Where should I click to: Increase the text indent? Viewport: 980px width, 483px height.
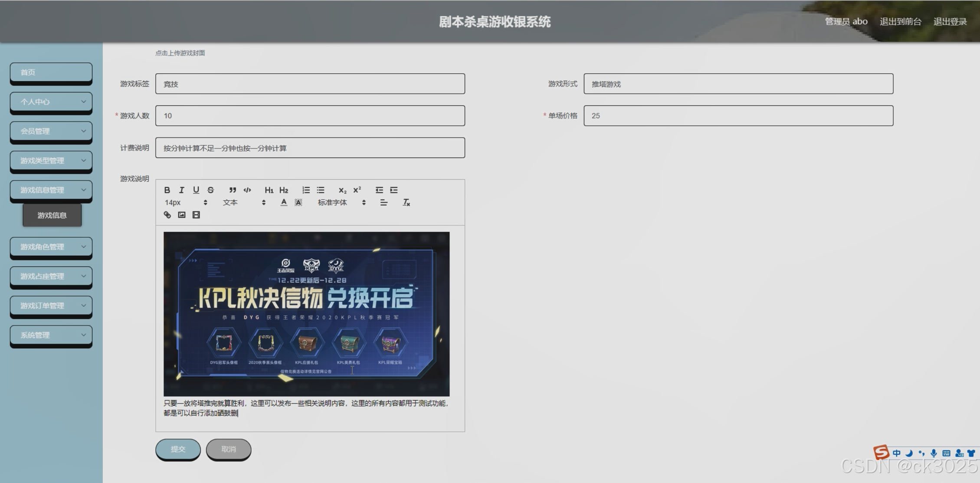394,190
